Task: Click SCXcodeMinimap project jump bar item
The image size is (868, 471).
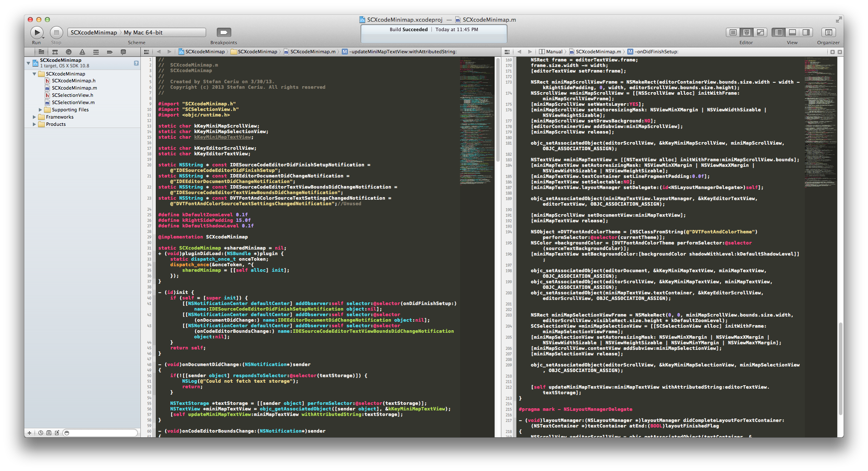Action: pos(201,52)
